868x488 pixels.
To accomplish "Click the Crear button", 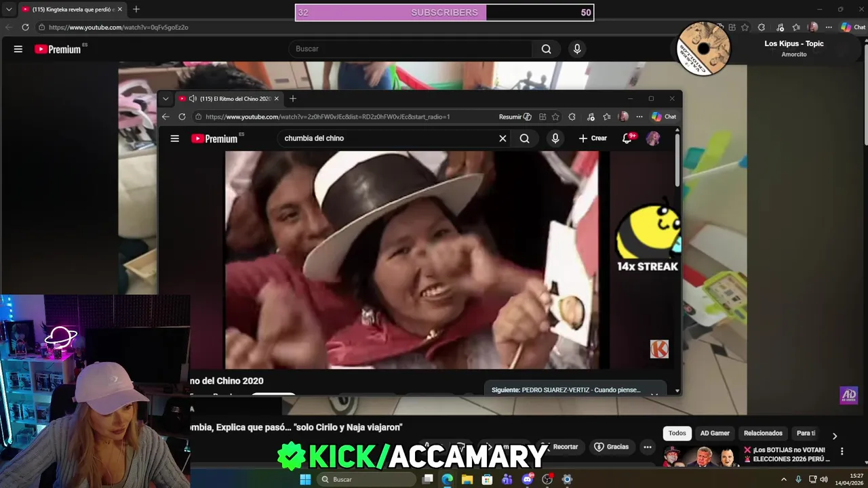I will (x=593, y=138).
